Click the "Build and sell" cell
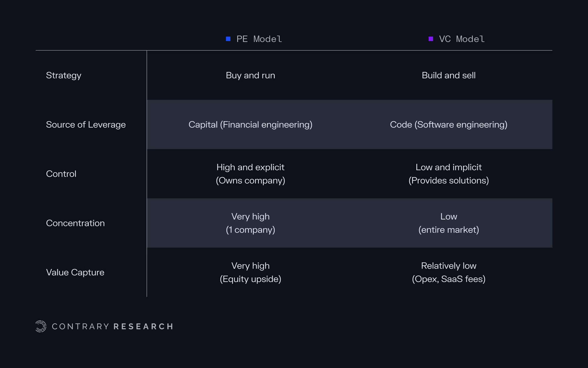 point(449,75)
